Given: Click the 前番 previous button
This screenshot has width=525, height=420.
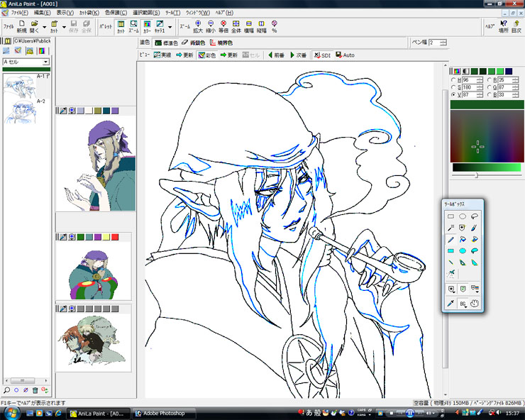Looking at the screenshot, I should (276, 55).
